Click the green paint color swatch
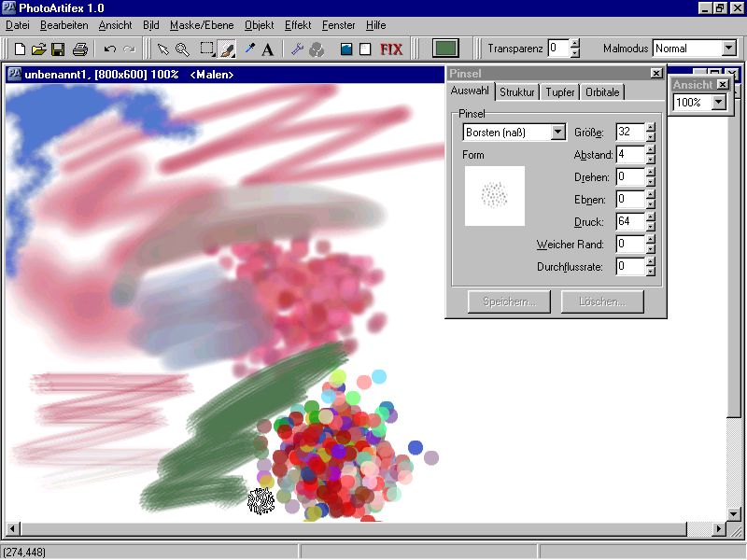747x560 pixels. pos(446,49)
